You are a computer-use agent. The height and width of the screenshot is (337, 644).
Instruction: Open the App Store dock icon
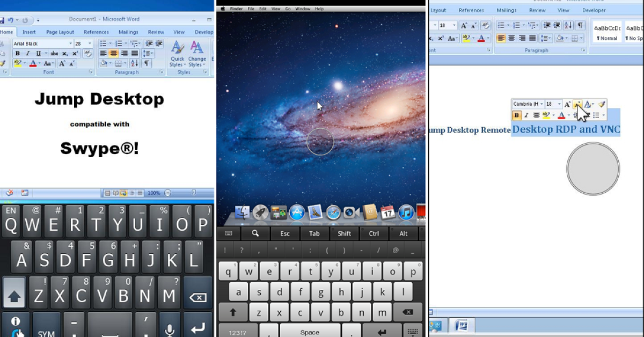(297, 213)
